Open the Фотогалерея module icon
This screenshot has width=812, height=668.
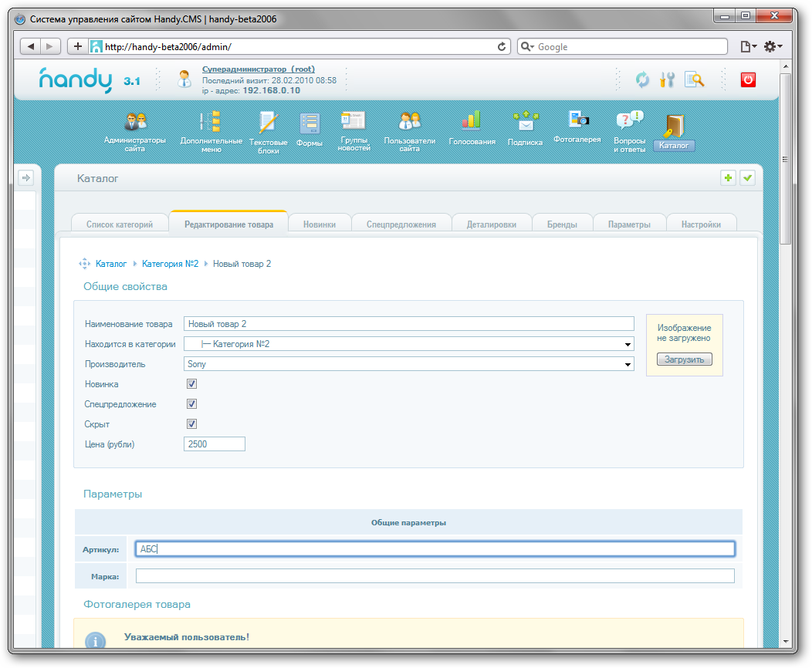pyautogui.click(x=577, y=120)
